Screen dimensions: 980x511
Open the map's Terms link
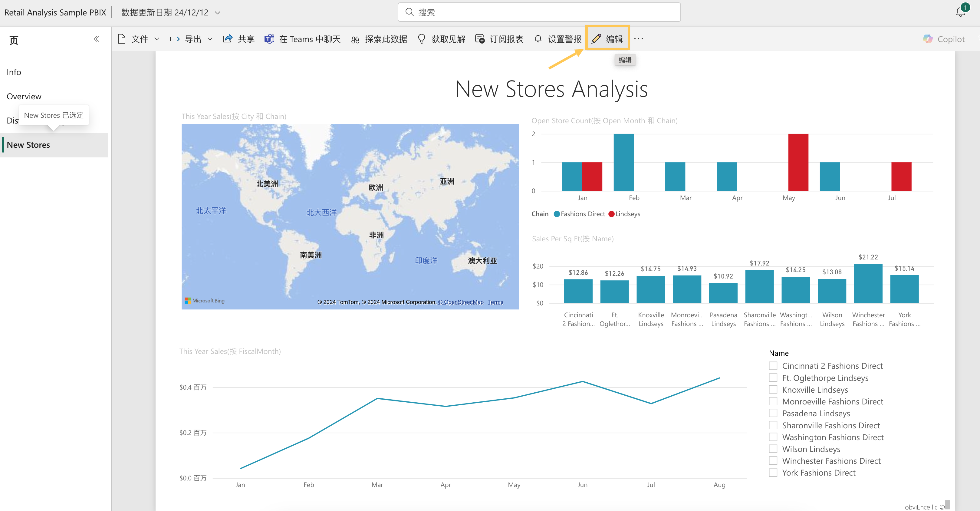pyautogui.click(x=495, y=302)
